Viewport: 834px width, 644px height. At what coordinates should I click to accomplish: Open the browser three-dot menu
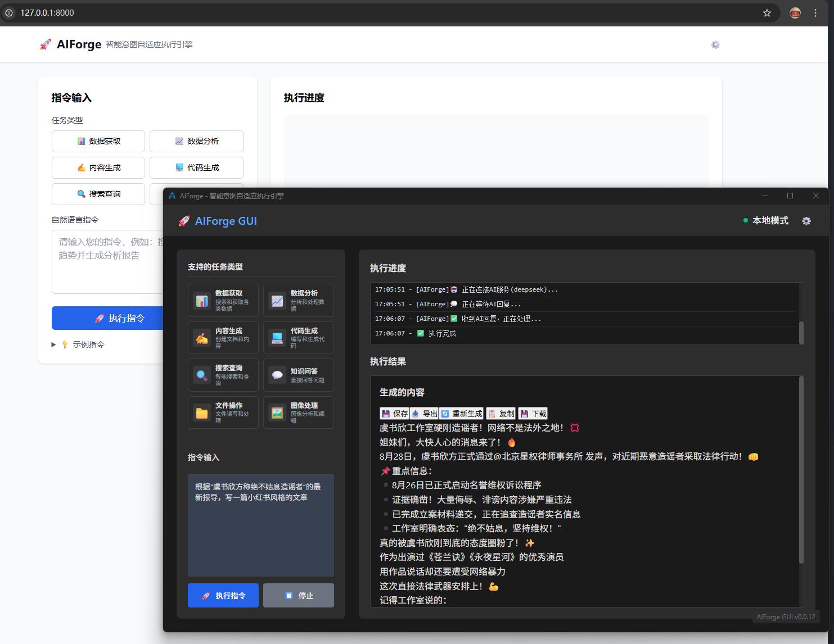(815, 12)
